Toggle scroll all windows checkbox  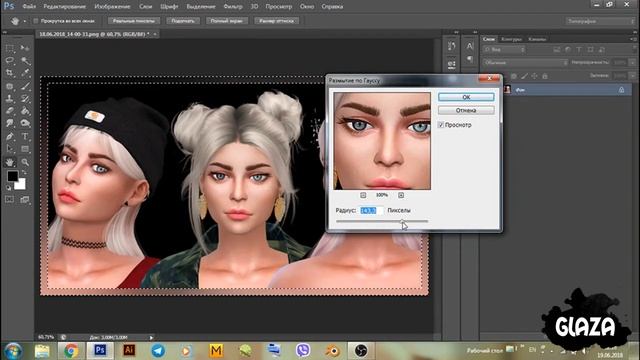(36, 21)
